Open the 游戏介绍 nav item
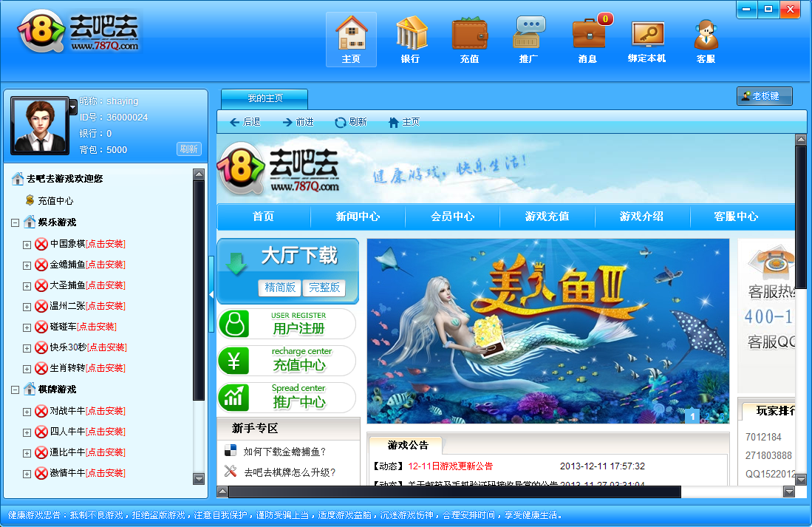 pyautogui.click(x=642, y=217)
